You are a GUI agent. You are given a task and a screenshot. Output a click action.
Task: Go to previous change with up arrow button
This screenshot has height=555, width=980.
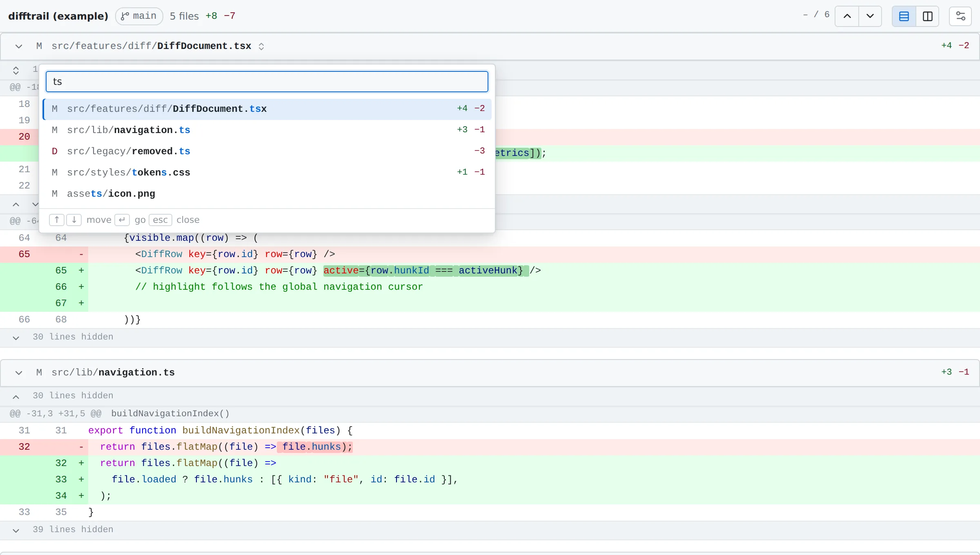tap(847, 16)
